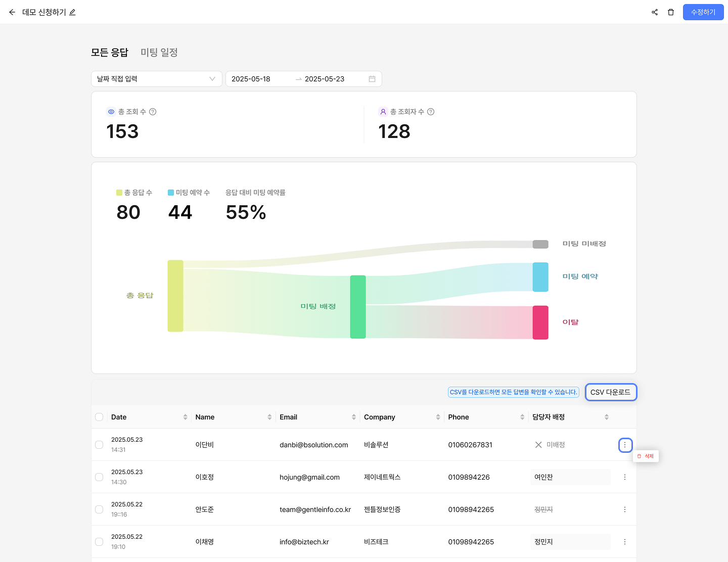Sort table by Date column arrows
This screenshot has width=728, height=562.
pos(185,417)
